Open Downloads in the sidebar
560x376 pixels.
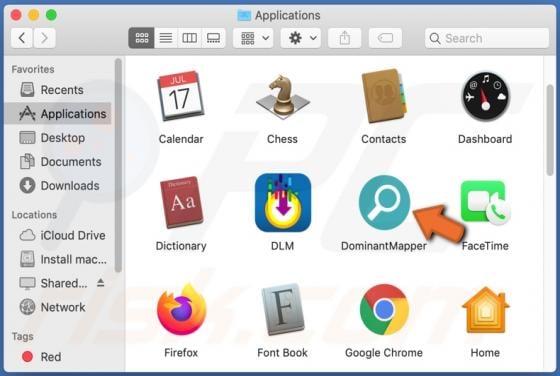pos(58,186)
